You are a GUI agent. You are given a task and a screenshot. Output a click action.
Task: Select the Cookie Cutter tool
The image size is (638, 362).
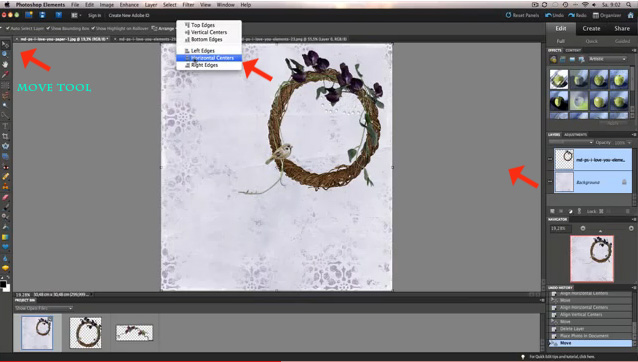point(5,146)
